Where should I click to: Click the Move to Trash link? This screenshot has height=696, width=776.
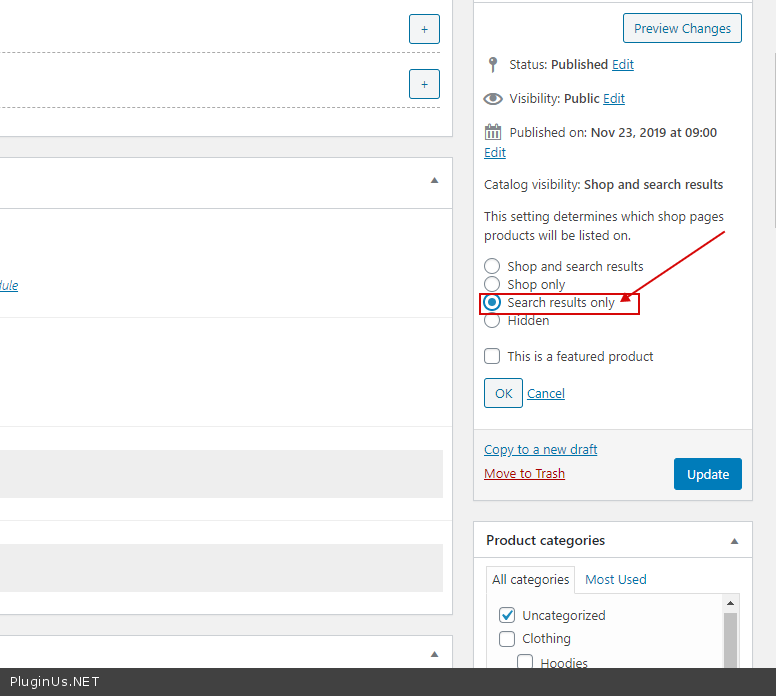524,473
